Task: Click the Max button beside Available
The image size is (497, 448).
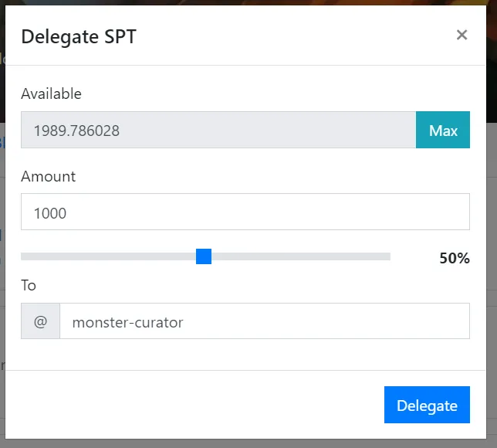Action: (x=443, y=130)
